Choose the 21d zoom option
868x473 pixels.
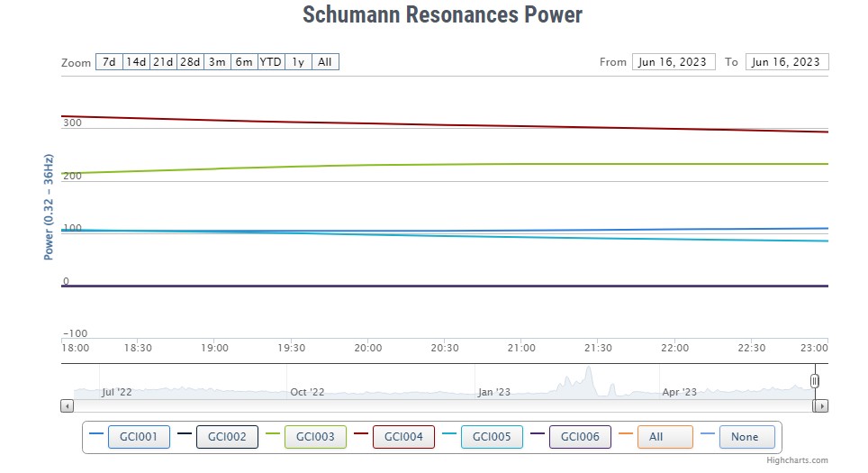(163, 62)
